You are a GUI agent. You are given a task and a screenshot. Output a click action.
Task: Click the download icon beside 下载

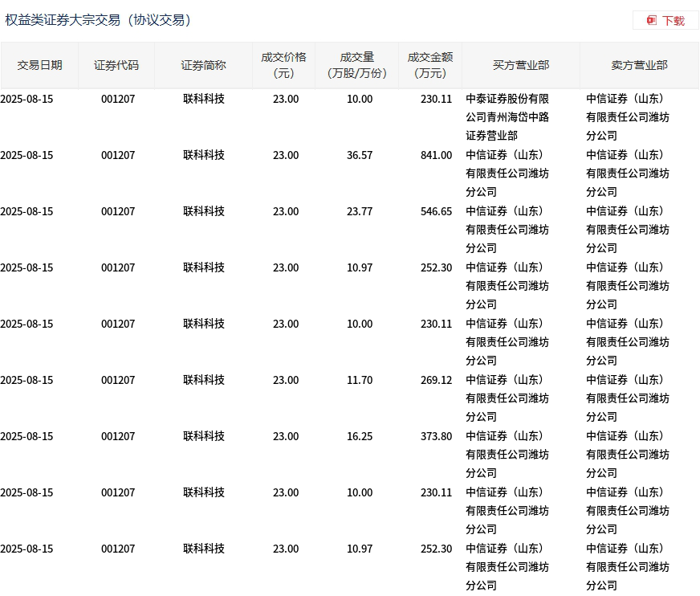pos(652,20)
